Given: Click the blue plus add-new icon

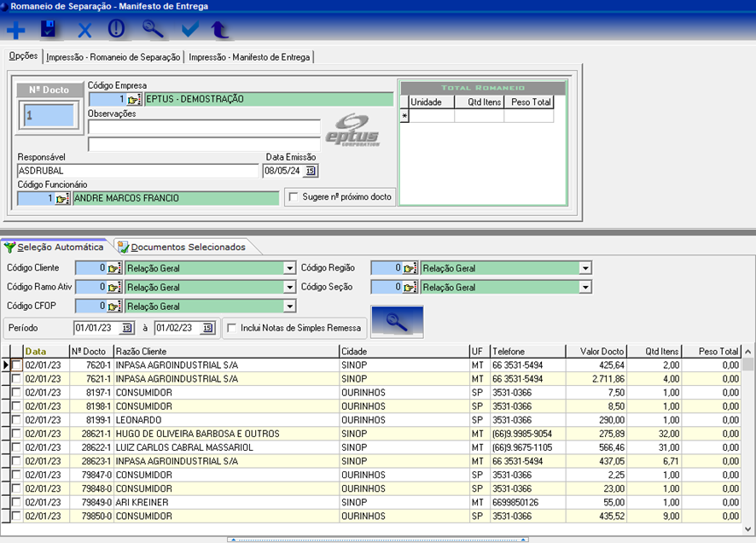Looking at the screenshot, I should (x=15, y=30).
